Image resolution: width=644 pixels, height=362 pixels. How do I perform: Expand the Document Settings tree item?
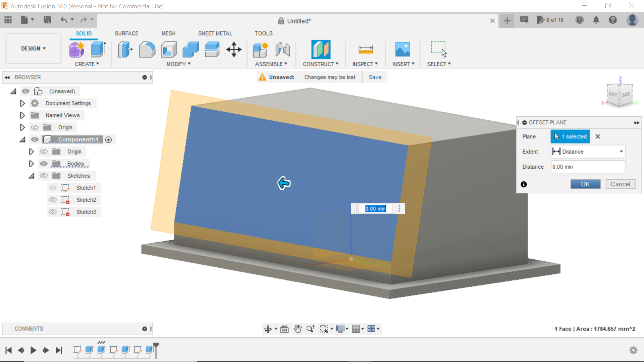[22, 103]
